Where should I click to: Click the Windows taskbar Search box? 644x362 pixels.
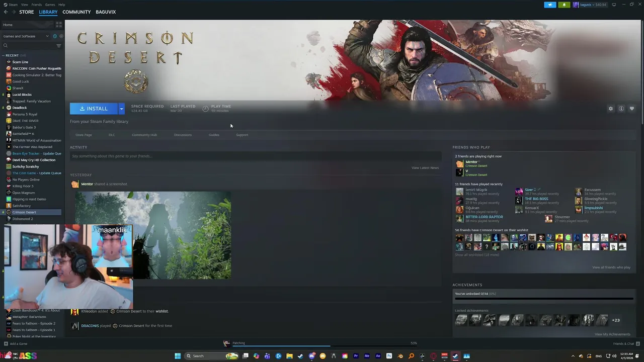pos(211,356)
